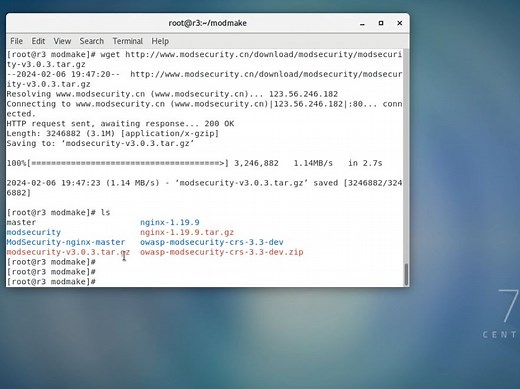This screenshot has height=389, width=520.
Task: Click 'ModSecurity-nginx-master' directory name
Action: click(66, 242)
